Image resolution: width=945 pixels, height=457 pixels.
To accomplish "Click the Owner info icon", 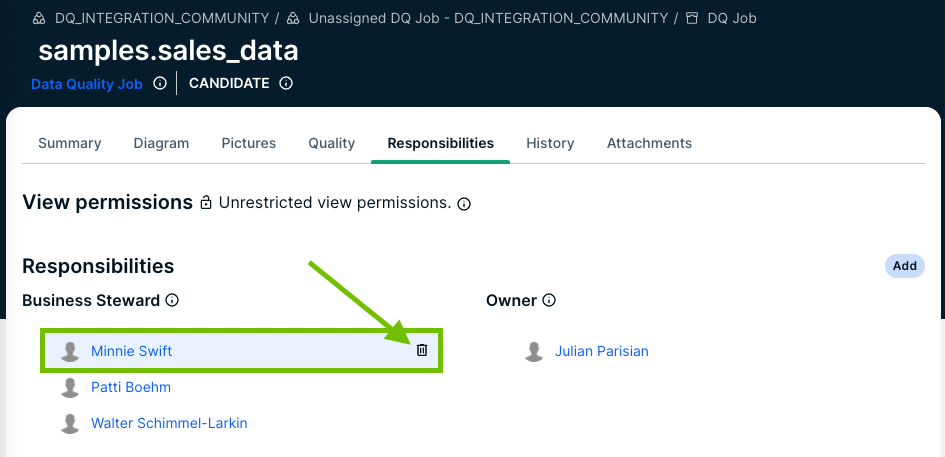I will click(x=549, y=301).
